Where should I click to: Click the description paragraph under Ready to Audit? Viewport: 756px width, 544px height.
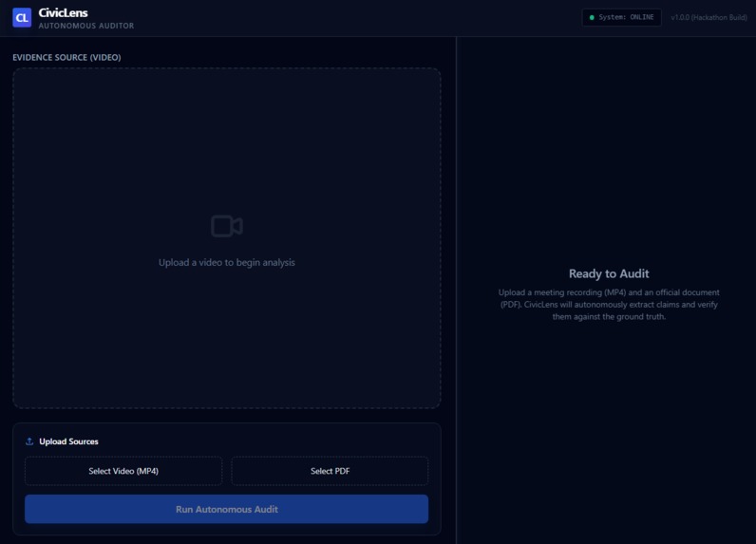609,304
